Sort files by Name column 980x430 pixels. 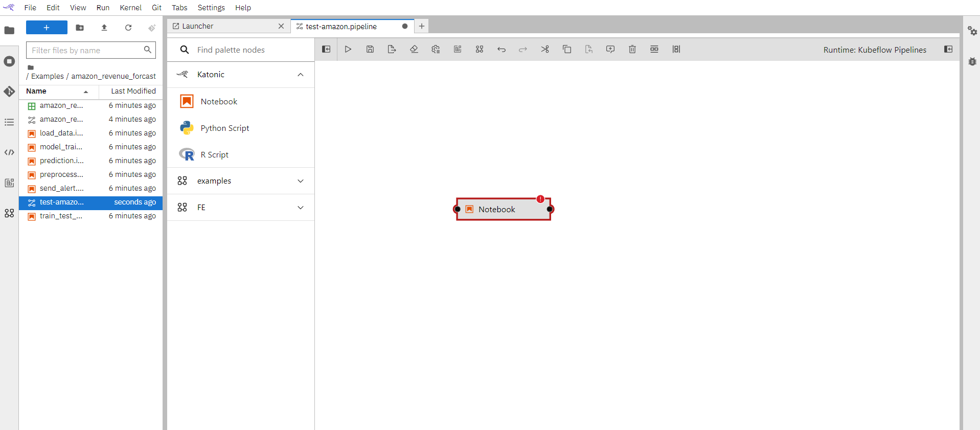tap(58, 91)
